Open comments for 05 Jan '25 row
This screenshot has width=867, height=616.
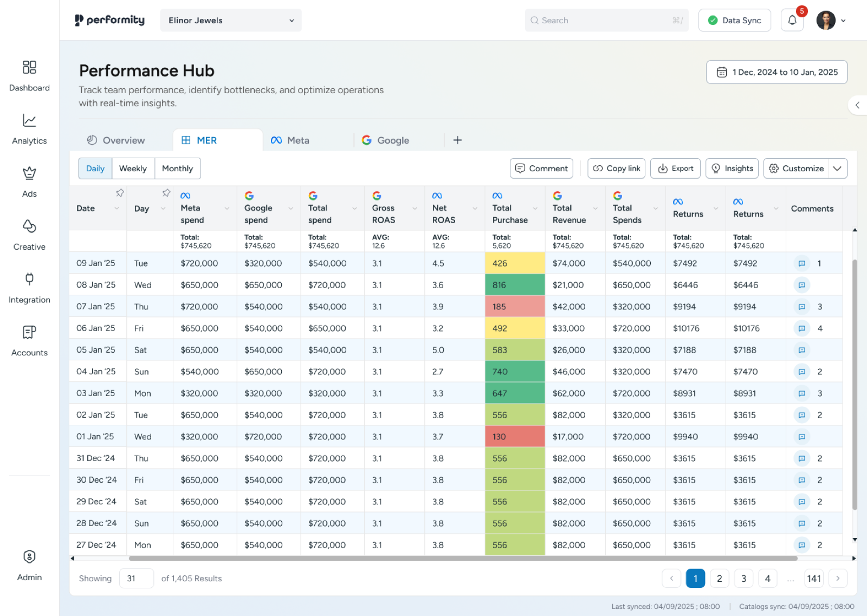point(801,350)
